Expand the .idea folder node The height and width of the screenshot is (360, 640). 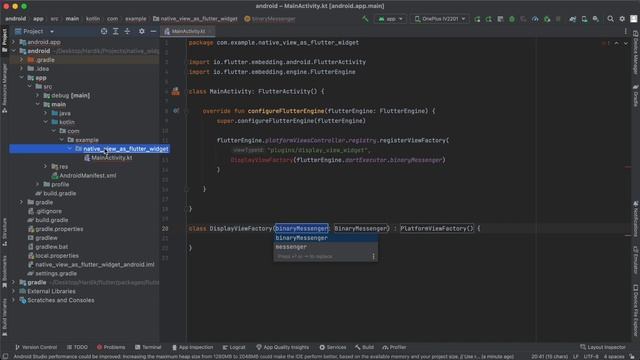pyautogui.click(x=22, y=69)
